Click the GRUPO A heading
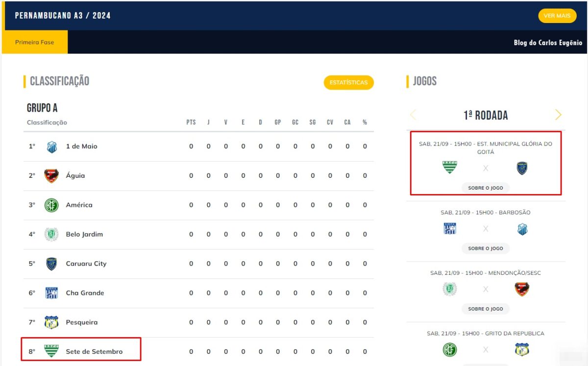The image size is (588, 366). point(42,108)
